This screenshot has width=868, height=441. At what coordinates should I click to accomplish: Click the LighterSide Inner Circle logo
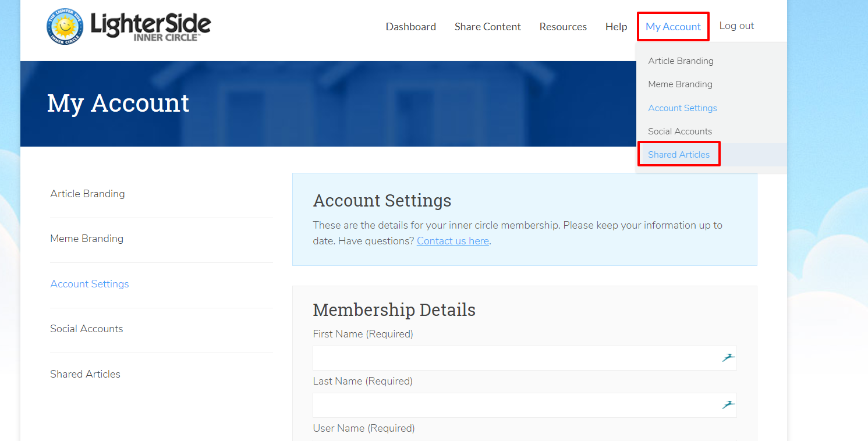[x=129, y=27]
